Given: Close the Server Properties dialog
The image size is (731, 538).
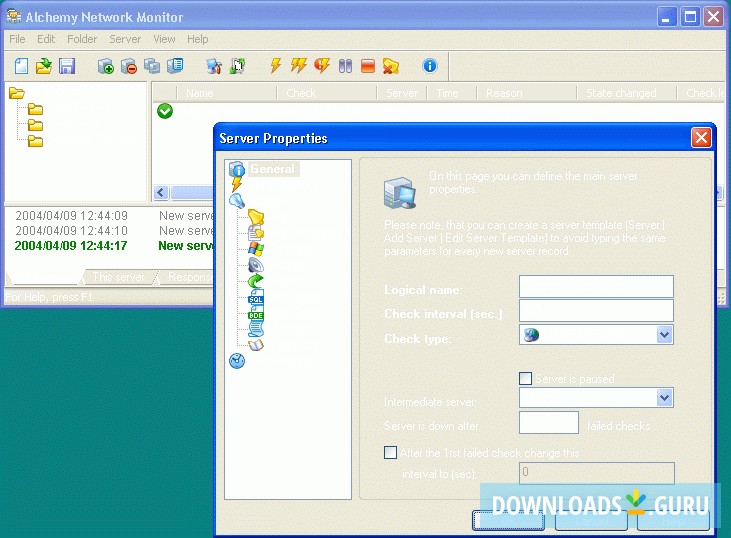Looking at the screenshot, I should (701, 138).
